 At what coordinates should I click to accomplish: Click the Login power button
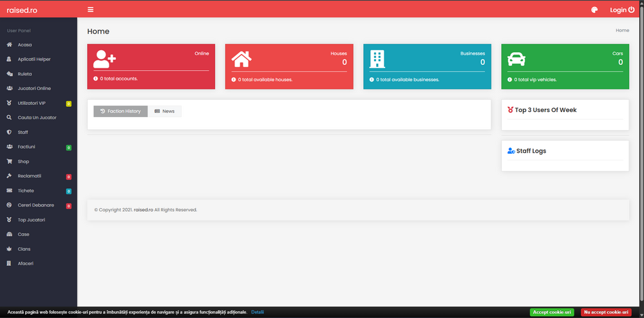point(622,10)
